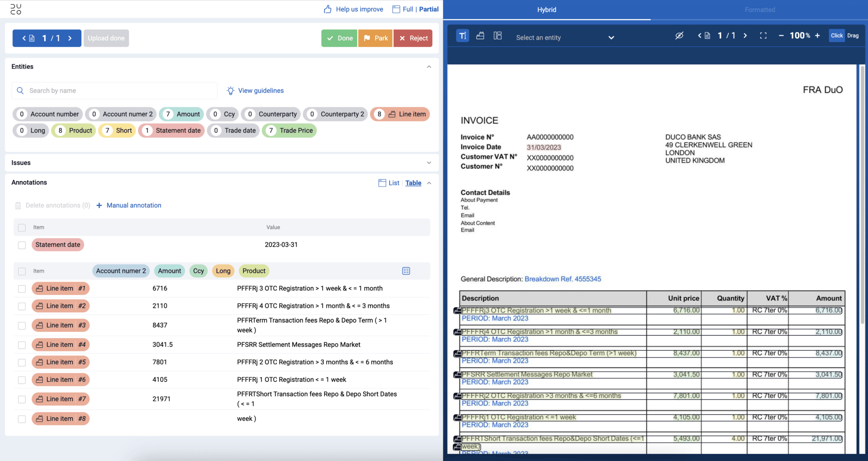This screenshot has width=868, height=461.
Task: Click the Reject button
Action: coord(412,38)
